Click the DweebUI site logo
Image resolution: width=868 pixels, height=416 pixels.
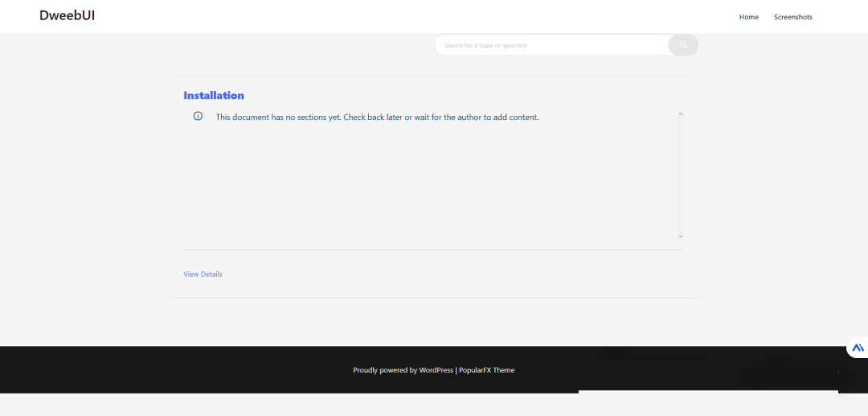(x=68, y=15)
